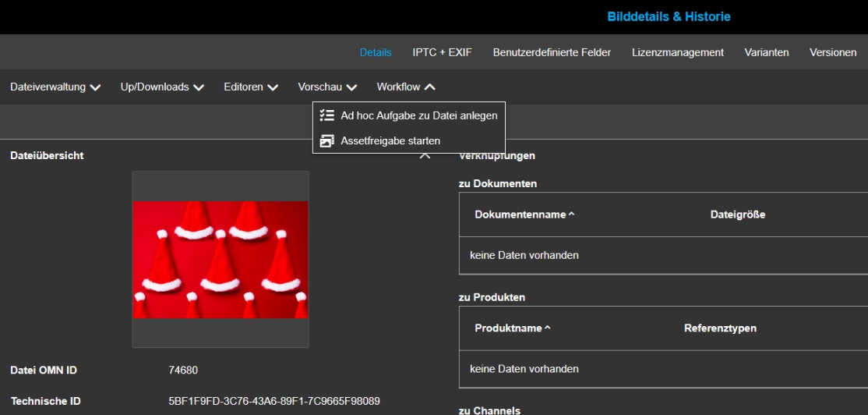The image size is (868, 415).
Task: Open the IPTC + EXIF tab
Action: click(x=442, y=52)
